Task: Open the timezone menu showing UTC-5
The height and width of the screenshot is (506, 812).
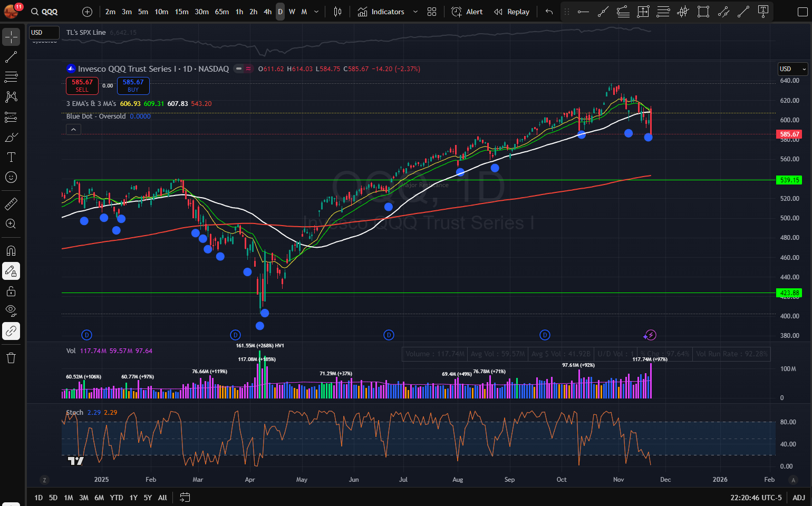Action: [756, 498]
